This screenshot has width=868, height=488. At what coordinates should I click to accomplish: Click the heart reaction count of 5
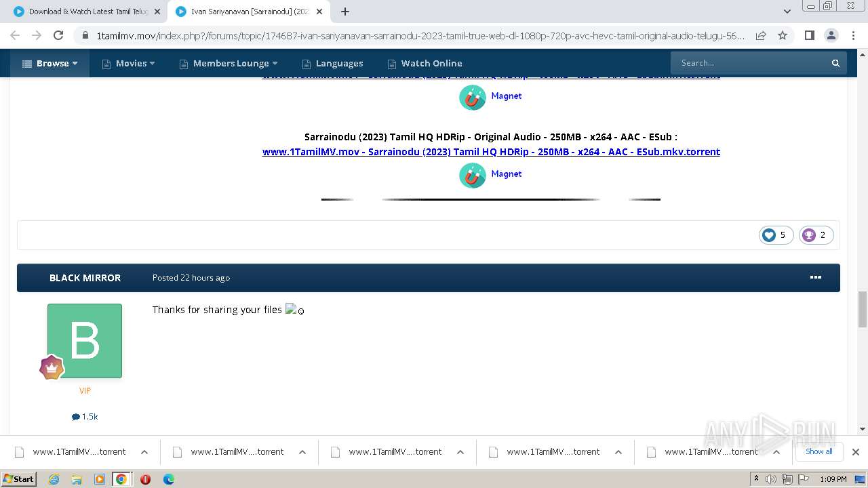776,235
